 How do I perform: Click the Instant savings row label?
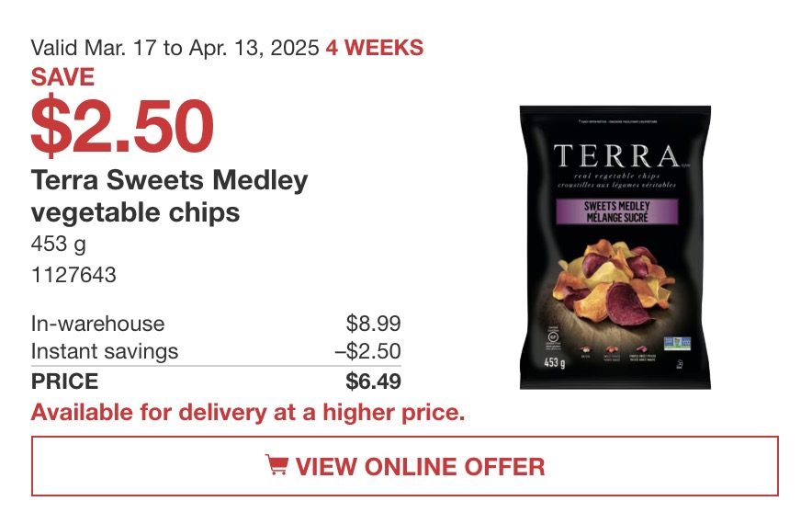point(105,351)
